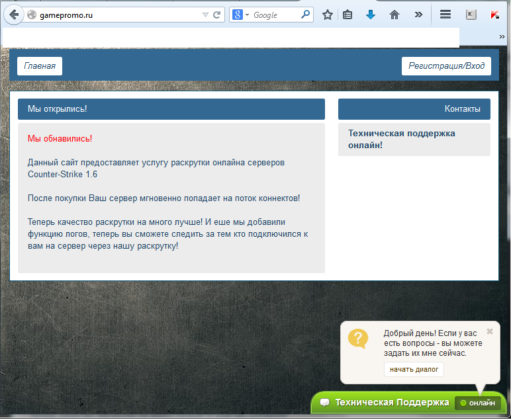511x420 pixels.
Task: Click the Мы открылись! section header
Action: point(171,109)
